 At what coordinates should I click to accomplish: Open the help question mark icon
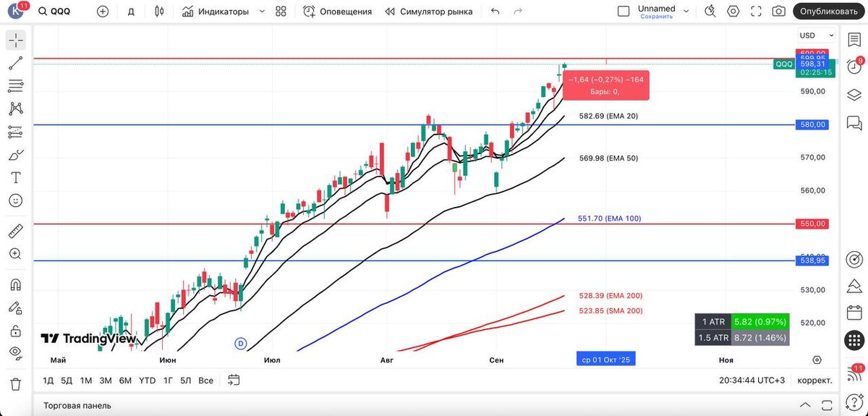854,402
